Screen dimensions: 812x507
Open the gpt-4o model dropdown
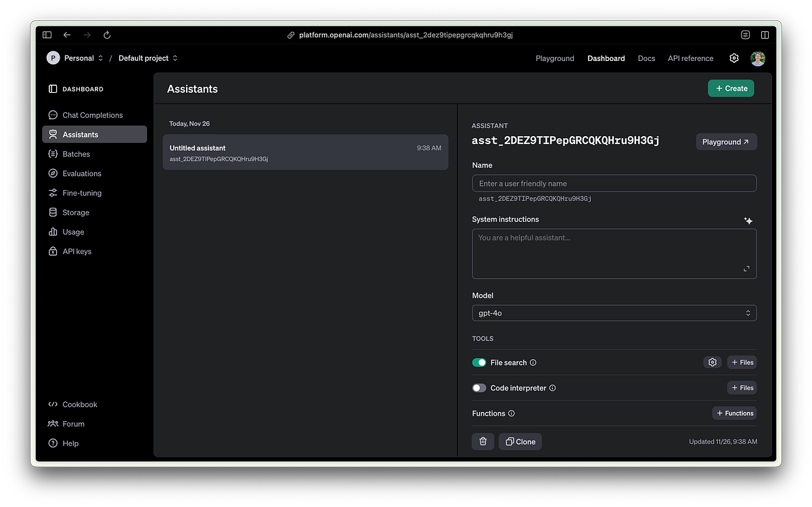click(614, 313)
